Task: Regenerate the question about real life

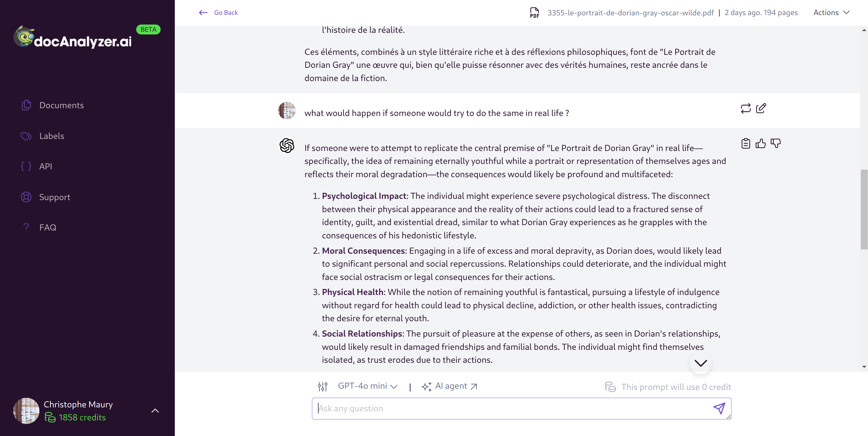Action: tap(746, 108)
